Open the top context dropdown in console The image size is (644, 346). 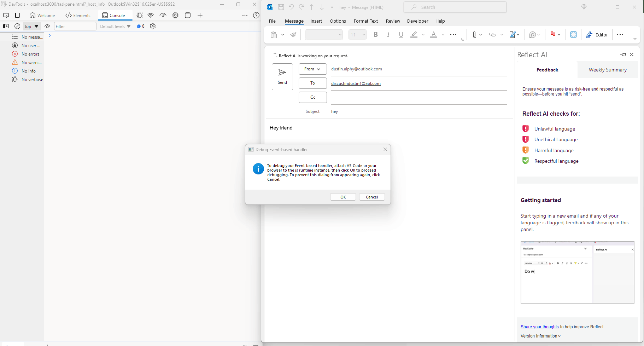pos(32,26)
